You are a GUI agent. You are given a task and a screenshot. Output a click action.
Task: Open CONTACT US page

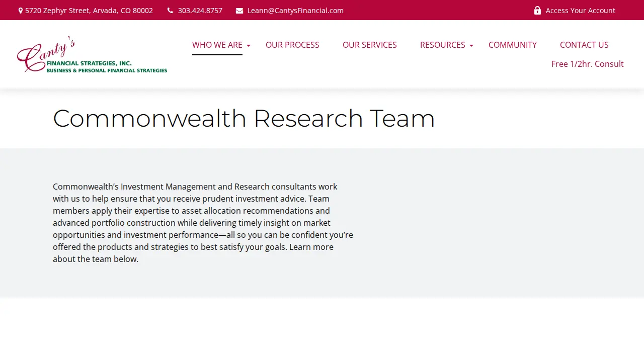(x=584, y=45)
